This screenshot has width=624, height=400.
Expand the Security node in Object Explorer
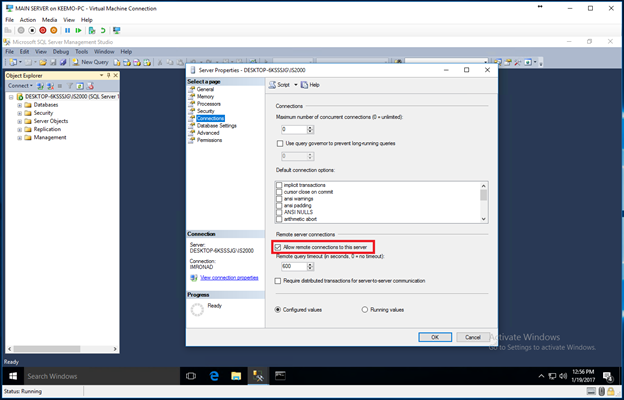pos(20,113)
